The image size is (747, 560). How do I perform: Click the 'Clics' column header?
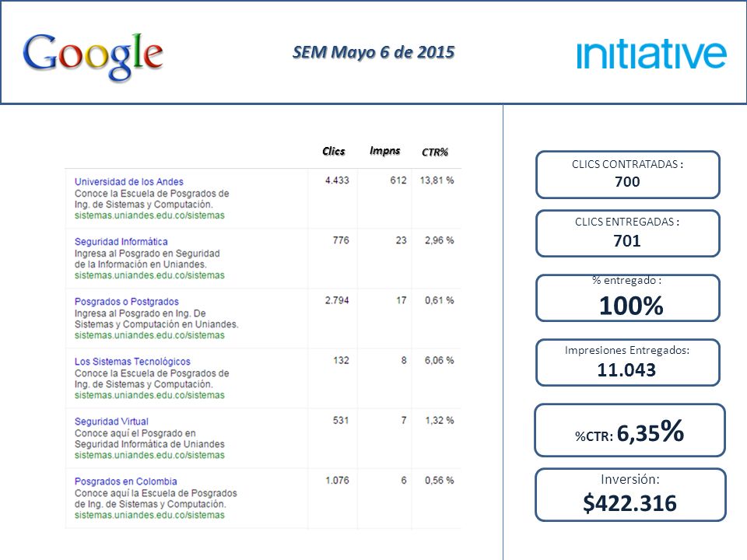334,152
